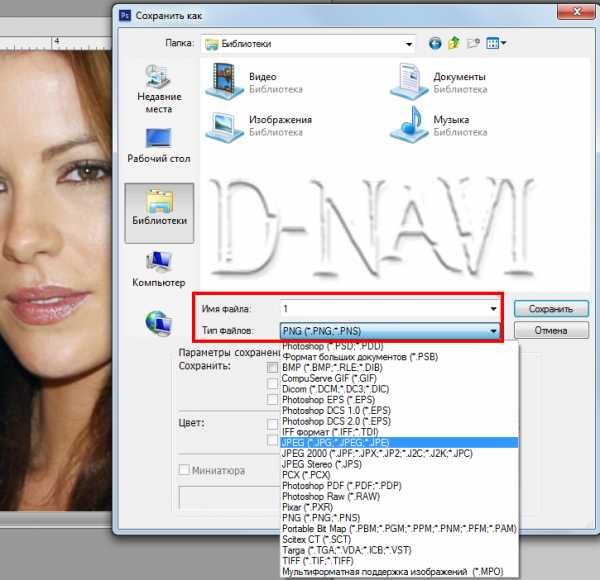Select Формат больших документов (*.PSB)
Viewport: 600px width, 580px height.
coord(399,357)
